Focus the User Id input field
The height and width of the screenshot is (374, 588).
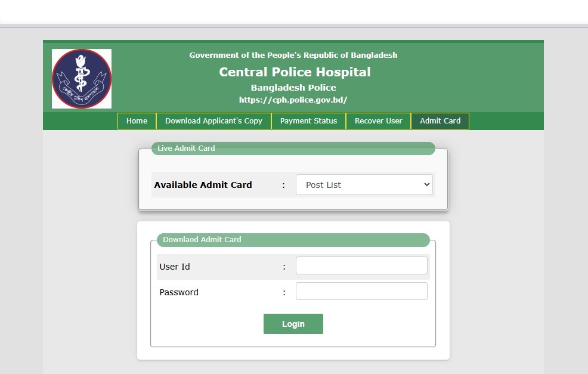tap(361, 265)
